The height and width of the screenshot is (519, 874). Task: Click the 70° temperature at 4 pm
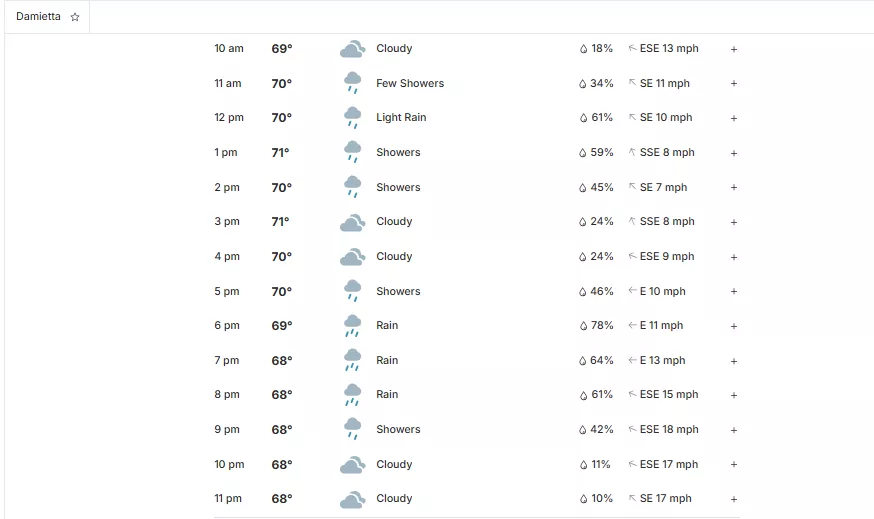(282, 257)
